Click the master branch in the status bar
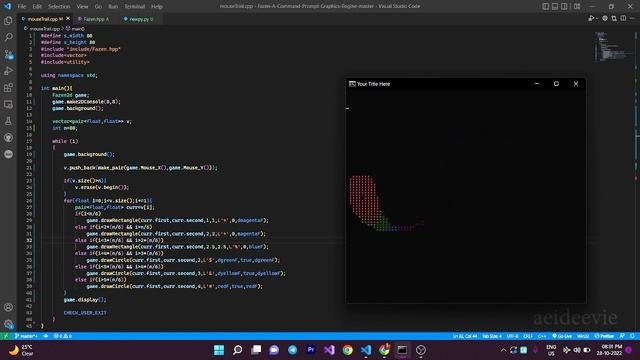The width and height of the screenshot is (640, 360). point(25,336)
